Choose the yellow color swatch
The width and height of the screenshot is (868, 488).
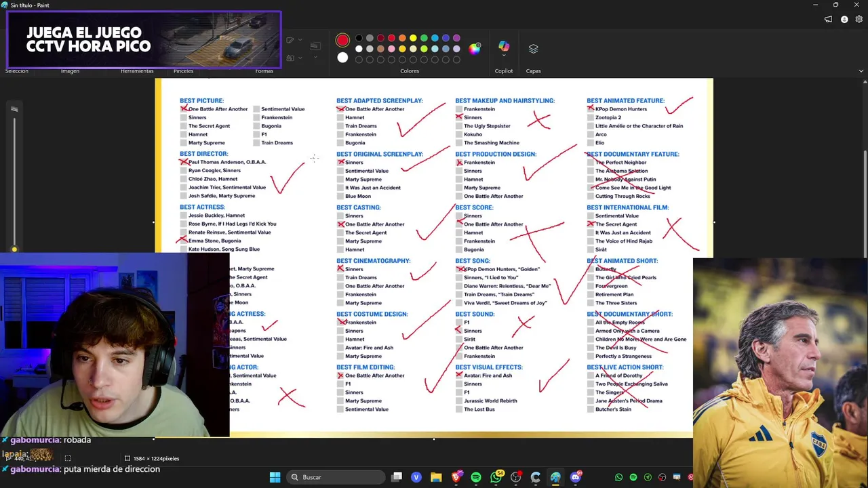[x=413, y=38]
